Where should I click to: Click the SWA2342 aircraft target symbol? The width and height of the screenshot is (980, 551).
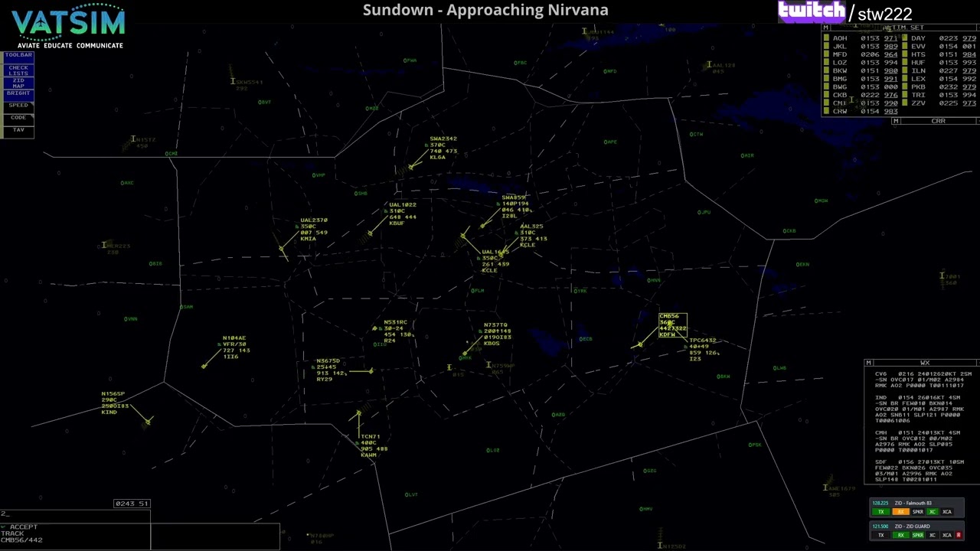(411, 167)
